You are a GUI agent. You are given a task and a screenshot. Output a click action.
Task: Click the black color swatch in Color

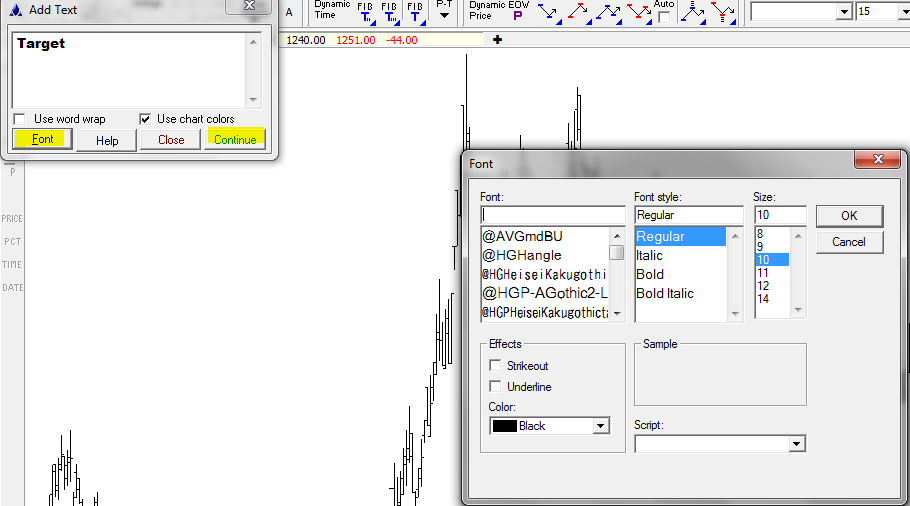tap(504, 426)
